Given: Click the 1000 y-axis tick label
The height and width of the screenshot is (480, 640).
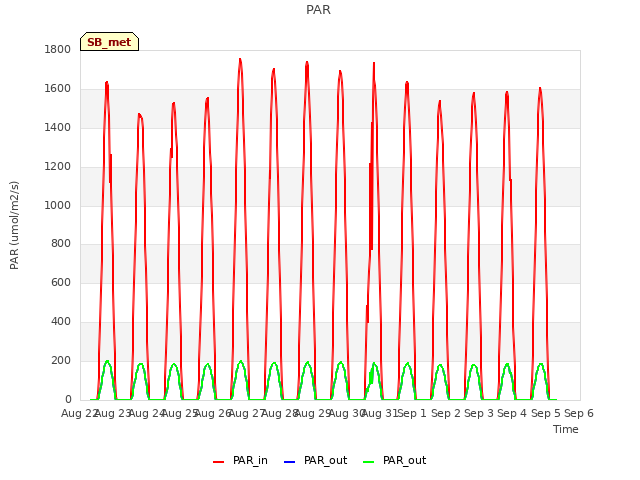Looking at the screenshot, I should click(x=58, y=205).
